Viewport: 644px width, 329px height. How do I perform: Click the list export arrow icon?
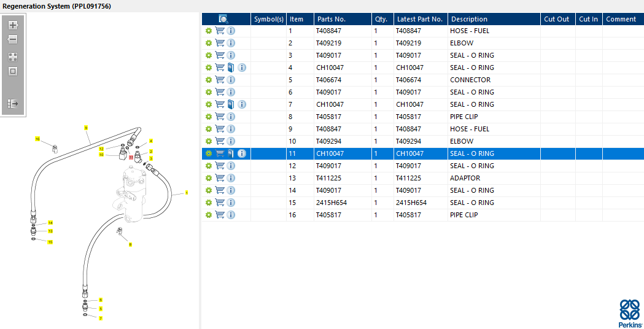pyautogui.click(x=13, y=104)
